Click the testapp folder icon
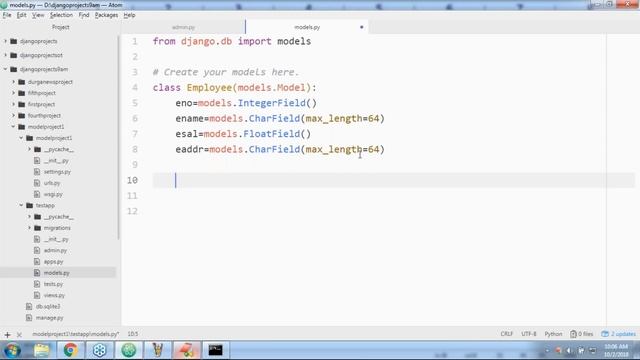This screenshot has height=360, width=640. (29, 205)
